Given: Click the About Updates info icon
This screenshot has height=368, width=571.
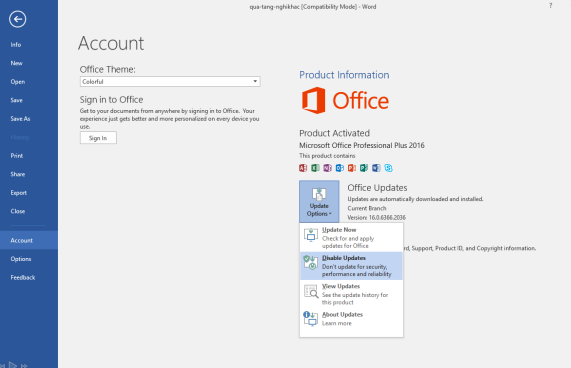Looking at the screenshot, I should (x=310, y=318).
